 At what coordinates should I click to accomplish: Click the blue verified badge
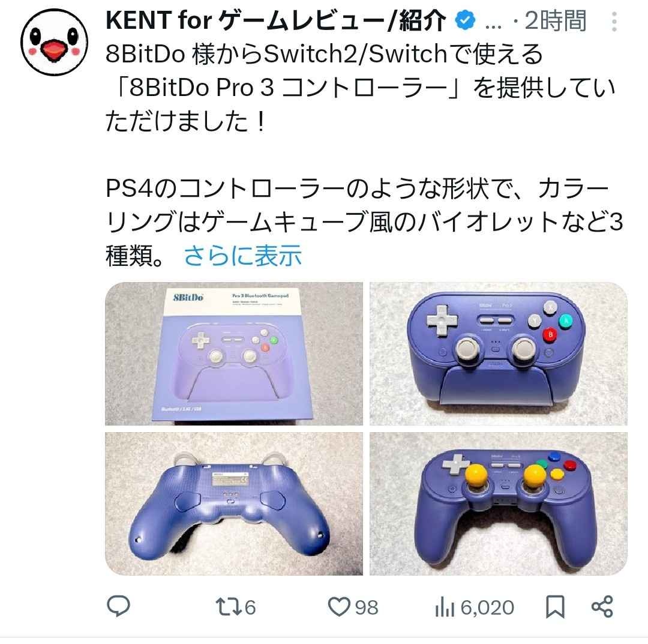point(465,20)
